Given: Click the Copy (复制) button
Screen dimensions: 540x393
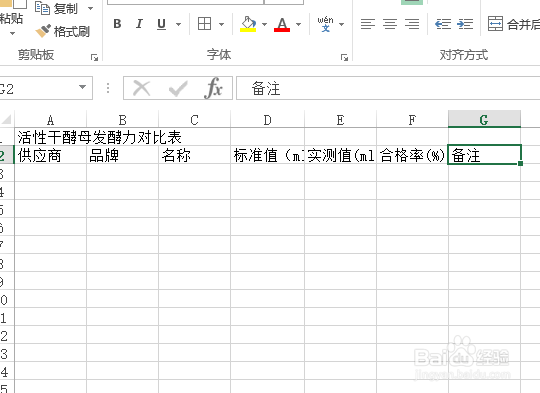Looking at the screenshot, I should point(57,8).
